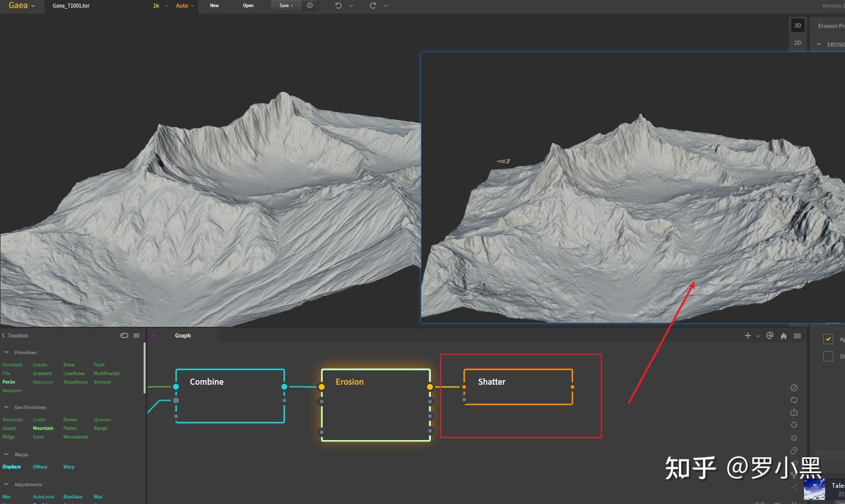845x504 pixels.
Task: Enable the empty checkbox in properties panel
Action: tap(828, 356)
